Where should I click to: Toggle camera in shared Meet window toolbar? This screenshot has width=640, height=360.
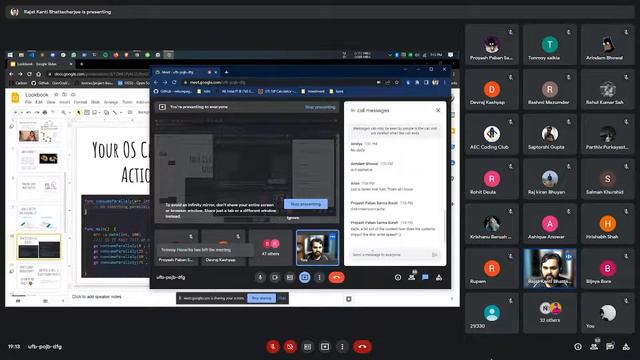click(275, 277)
